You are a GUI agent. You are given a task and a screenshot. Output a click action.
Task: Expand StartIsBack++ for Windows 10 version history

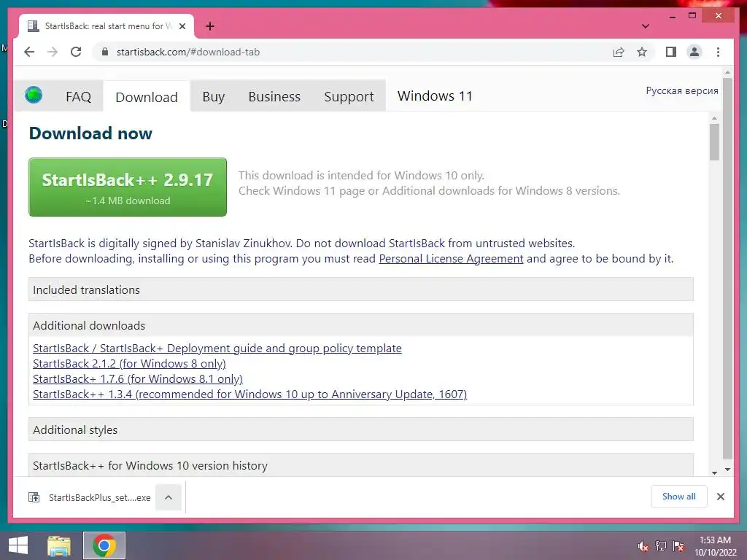click(x=360, y=465)
